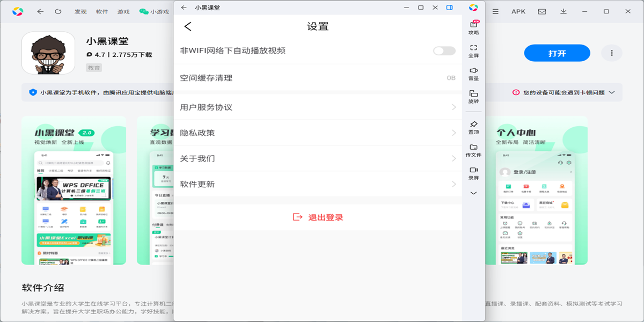Switch to 小游戏 tab
The width and height of the screenshot is (644, 322).
pos(154,11)
